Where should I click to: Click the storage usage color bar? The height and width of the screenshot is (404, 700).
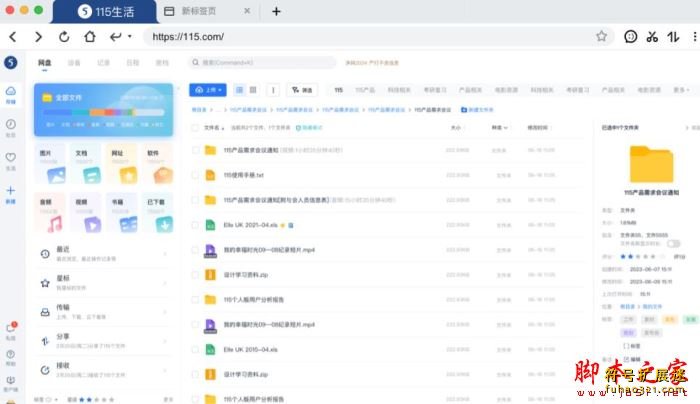click(x=104, y=112)
